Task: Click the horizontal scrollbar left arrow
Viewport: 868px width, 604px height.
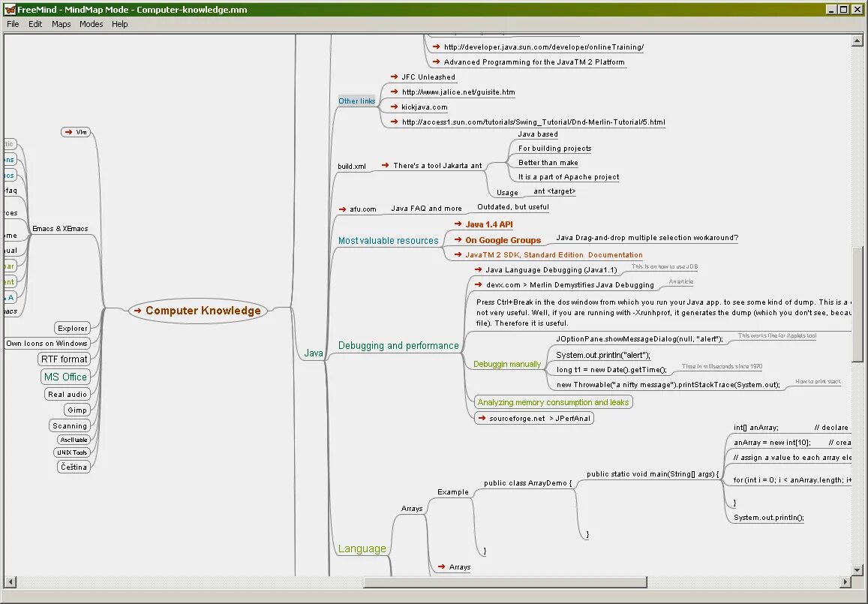Action: click(x=10, y=581)
